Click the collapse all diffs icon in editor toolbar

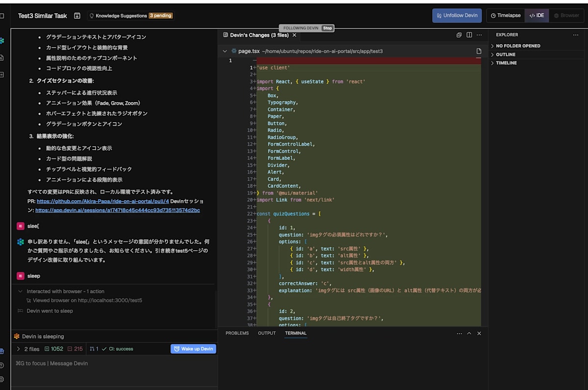pos(459,35)
